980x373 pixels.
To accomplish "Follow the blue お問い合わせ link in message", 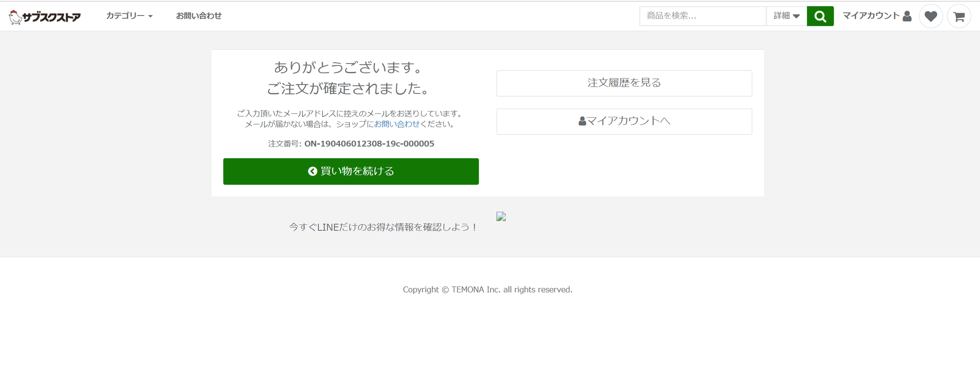I will (x=396, y=124).
